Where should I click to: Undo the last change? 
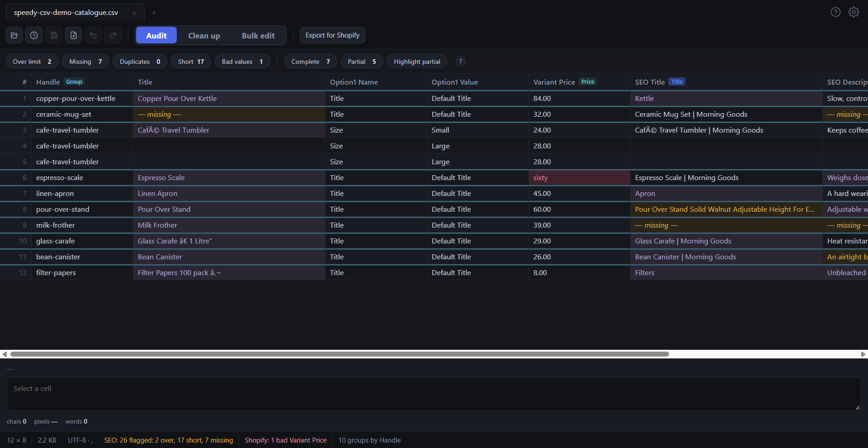click(x=93, y=35)
